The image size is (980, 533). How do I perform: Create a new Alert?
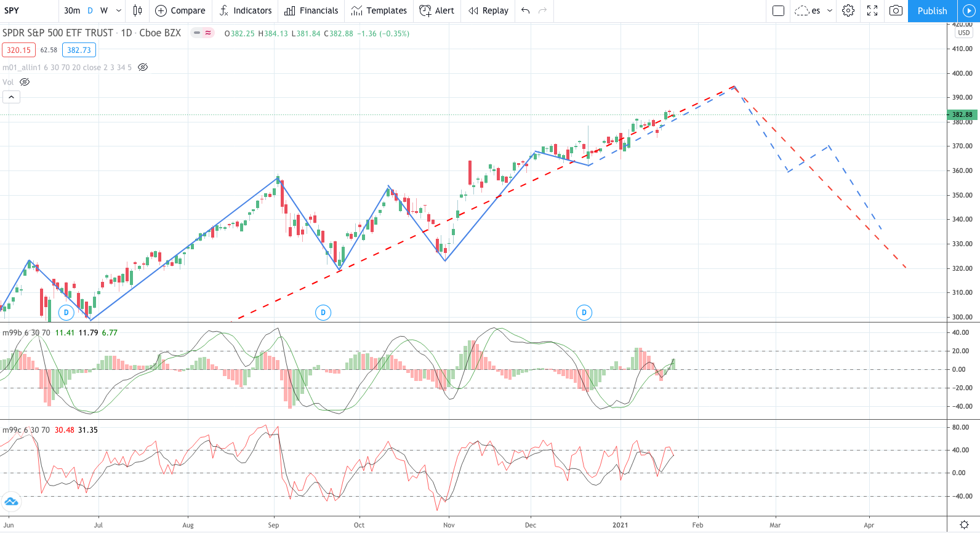[x=436, y=10]
